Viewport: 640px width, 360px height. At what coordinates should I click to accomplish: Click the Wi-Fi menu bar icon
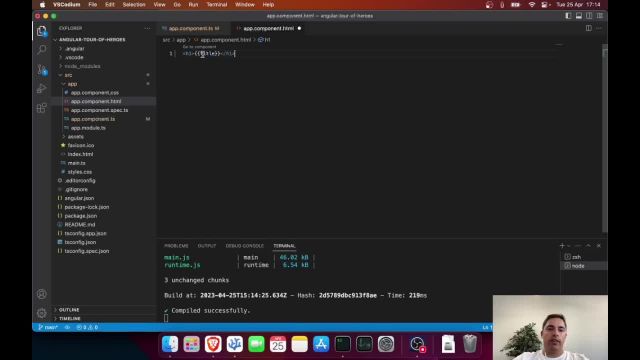[x=531, y=4]
